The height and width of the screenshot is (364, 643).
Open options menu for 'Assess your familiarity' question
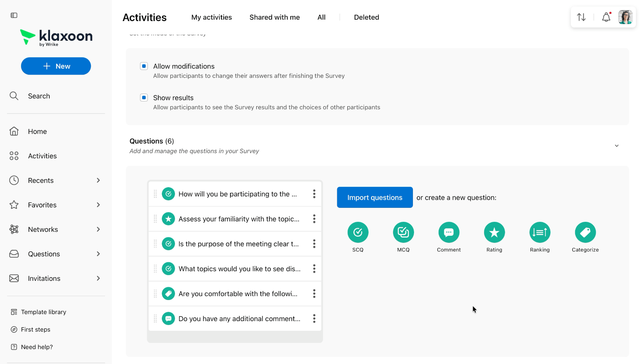coord(314,219)
